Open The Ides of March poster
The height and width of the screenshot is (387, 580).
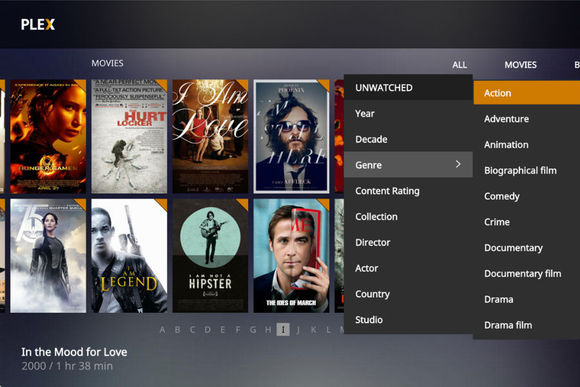pos(291,256)
